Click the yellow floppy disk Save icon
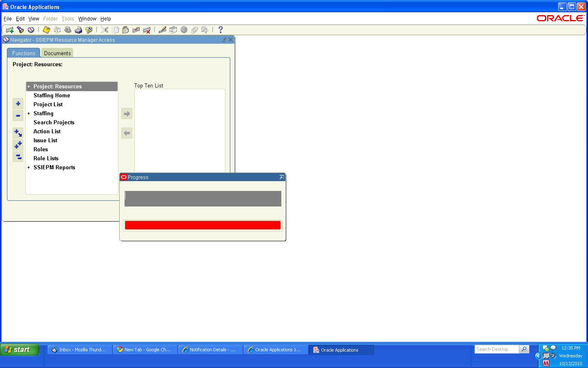 click(x=47, y=30)
